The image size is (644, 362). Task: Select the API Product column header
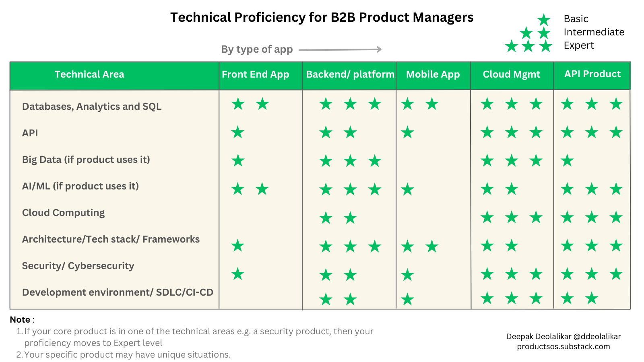(592, 74)
